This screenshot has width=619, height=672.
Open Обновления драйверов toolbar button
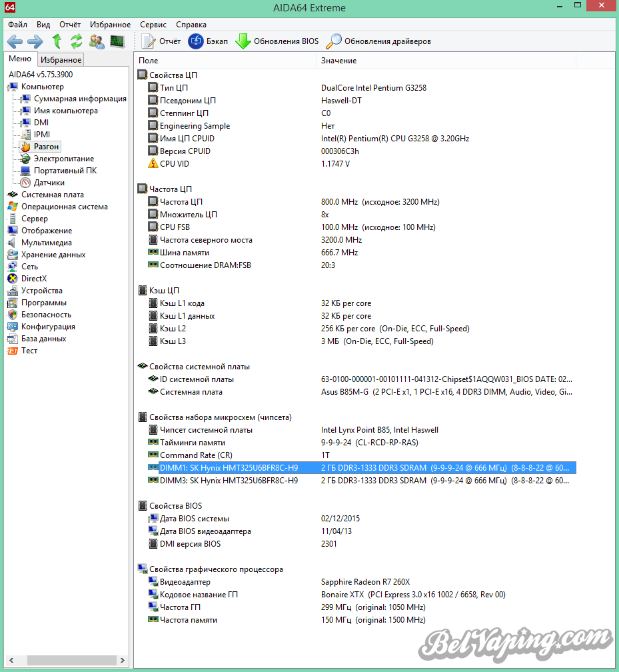[378, 41]
